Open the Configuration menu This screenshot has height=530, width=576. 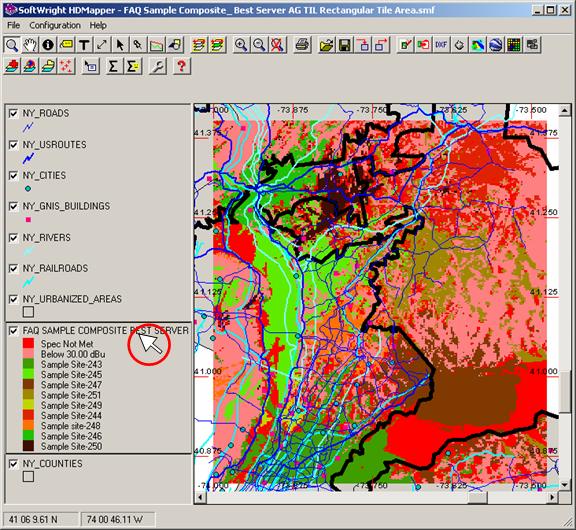pos(55,25)
